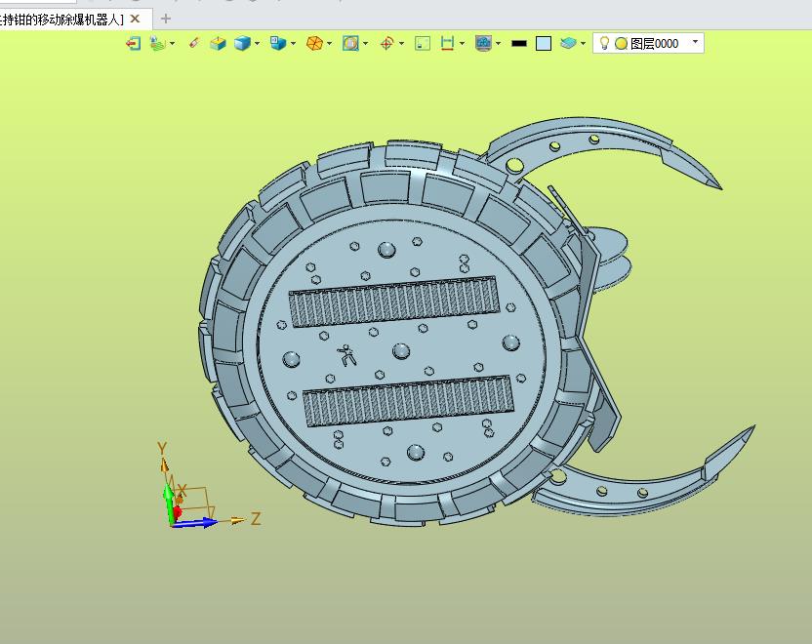Expand the arrow beside the layered-sheets icon
The height and width of the screenshot is (644, 812).
(x=172, y=44)
